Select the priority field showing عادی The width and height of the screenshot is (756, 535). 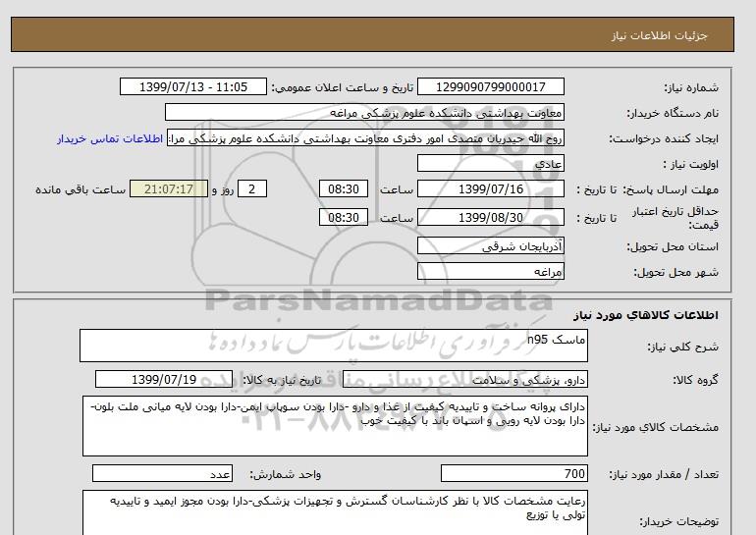pyautogui.click(x=490, y=163)
